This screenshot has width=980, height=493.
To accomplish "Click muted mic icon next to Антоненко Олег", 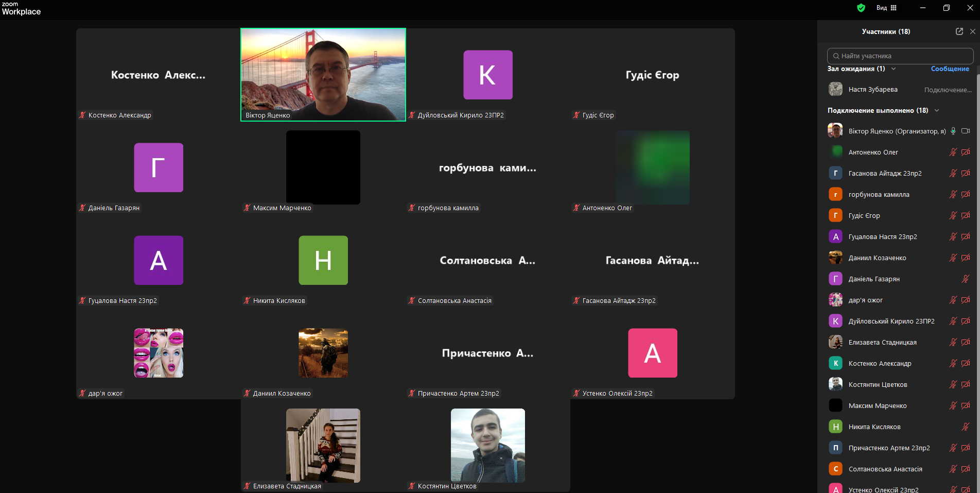I will [x=953, y=152].
